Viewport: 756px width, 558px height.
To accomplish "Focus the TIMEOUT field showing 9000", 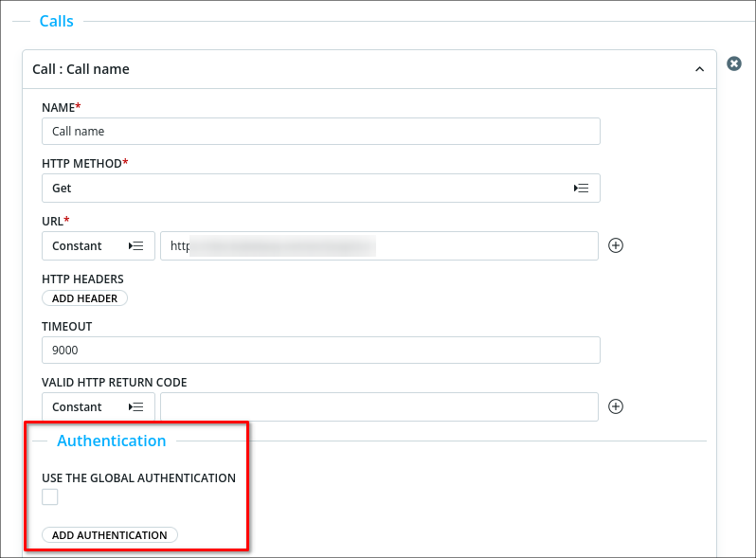I will click(x=320, y=350).
